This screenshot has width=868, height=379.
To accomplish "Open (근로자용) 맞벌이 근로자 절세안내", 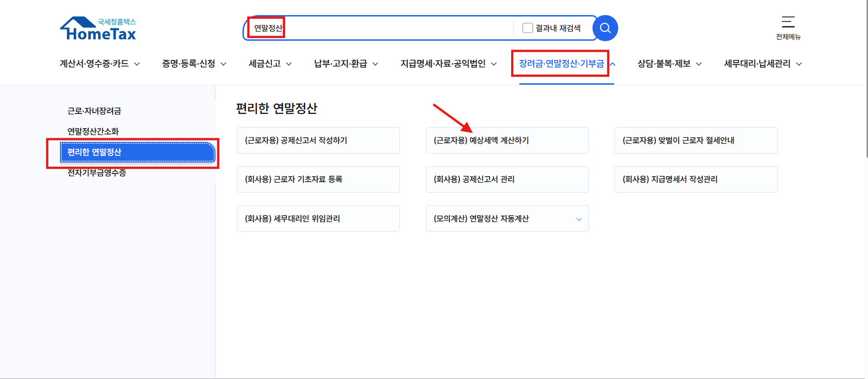I will 696,141.
